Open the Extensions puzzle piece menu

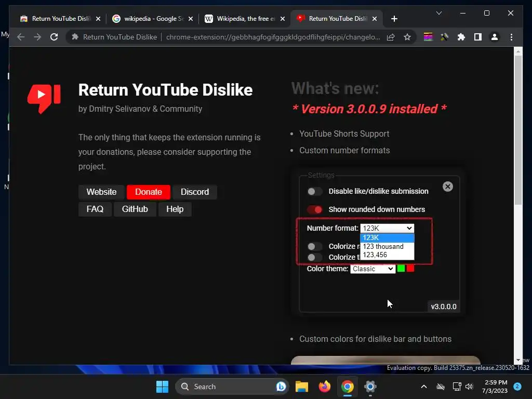point(461,37)
